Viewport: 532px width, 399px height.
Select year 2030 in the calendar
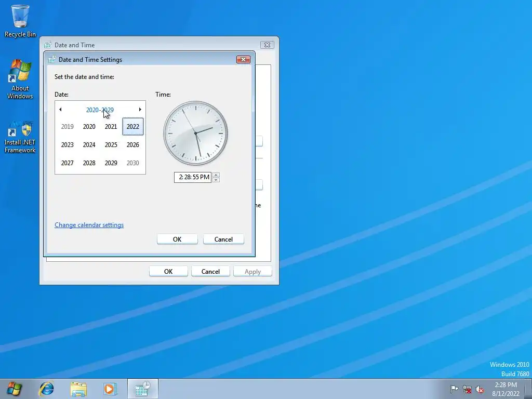click(x=132, y=163)
